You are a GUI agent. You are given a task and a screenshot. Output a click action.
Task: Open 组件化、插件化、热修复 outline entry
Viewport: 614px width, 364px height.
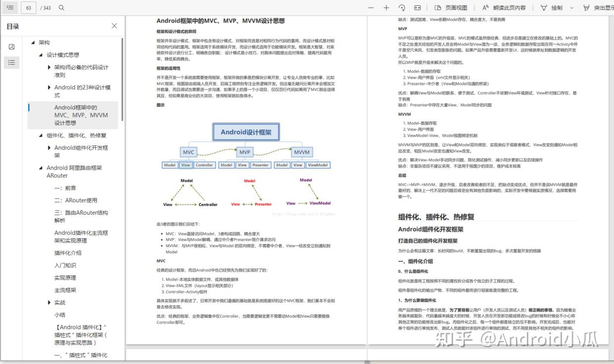click(76, 136)
